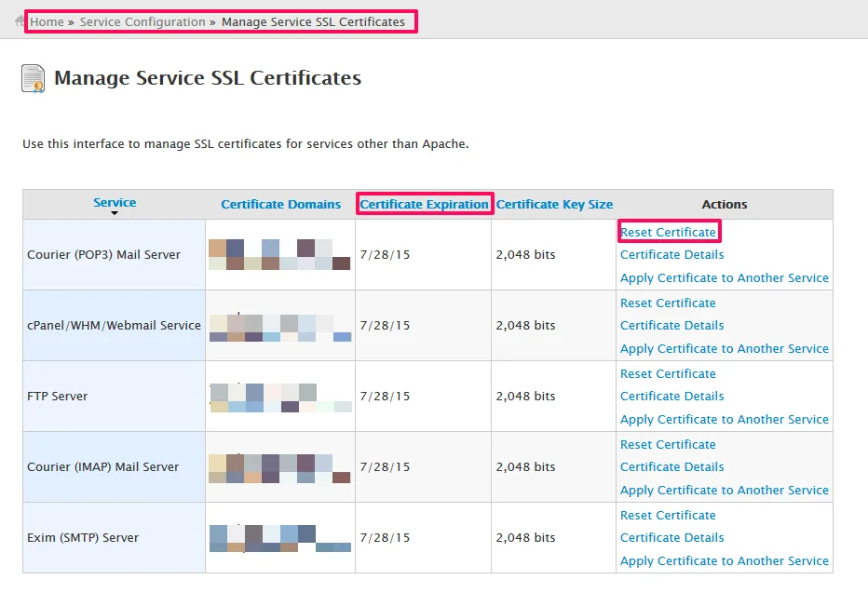
Task: Go to the Home breadcrumb link
Action: (x=47, y=22)
